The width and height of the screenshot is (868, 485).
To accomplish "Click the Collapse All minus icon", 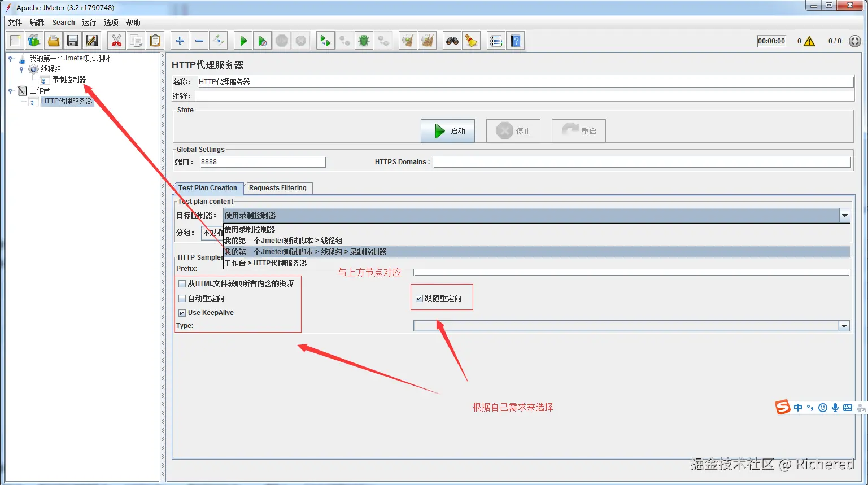I will click(x=199, y=41).
